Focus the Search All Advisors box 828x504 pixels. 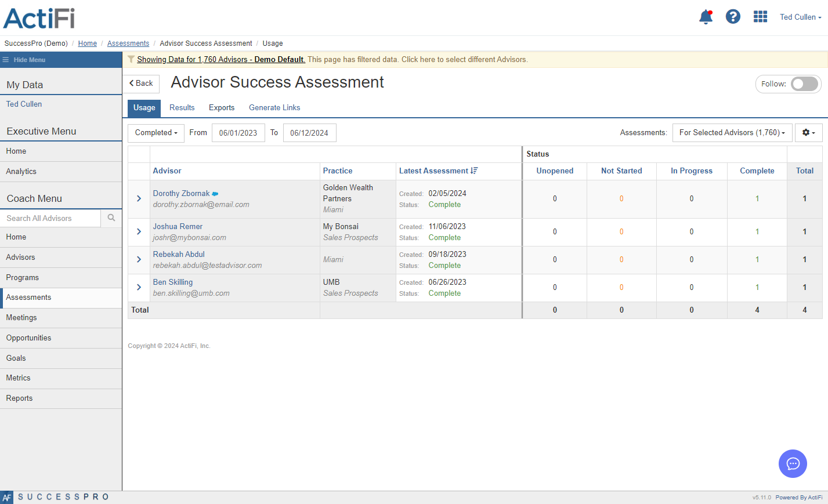click(x=50, y=218)
